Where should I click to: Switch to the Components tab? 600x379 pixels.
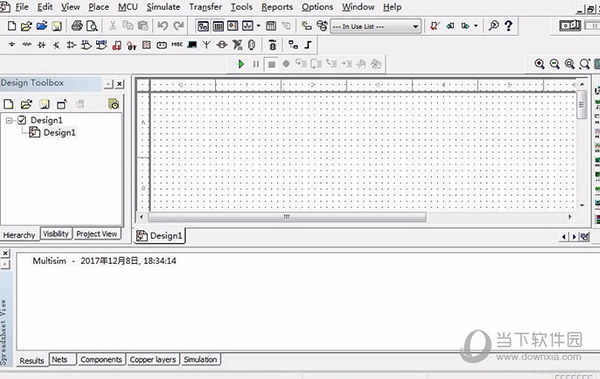coord(101,359)
